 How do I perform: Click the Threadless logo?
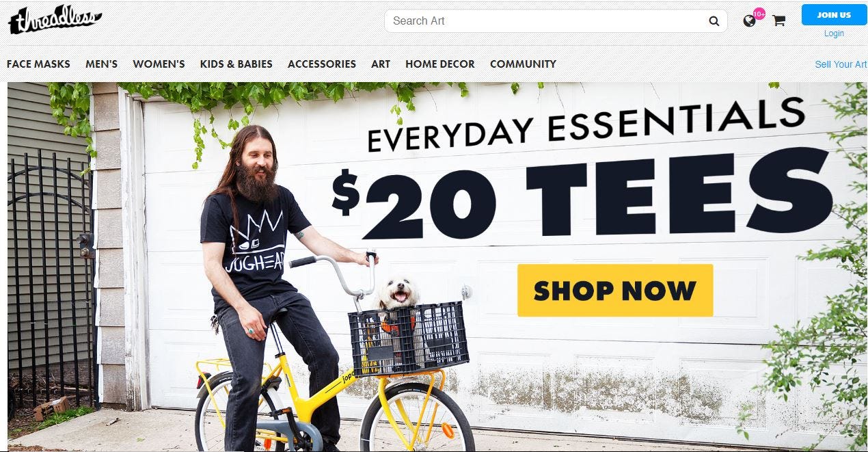pos(55,20)
